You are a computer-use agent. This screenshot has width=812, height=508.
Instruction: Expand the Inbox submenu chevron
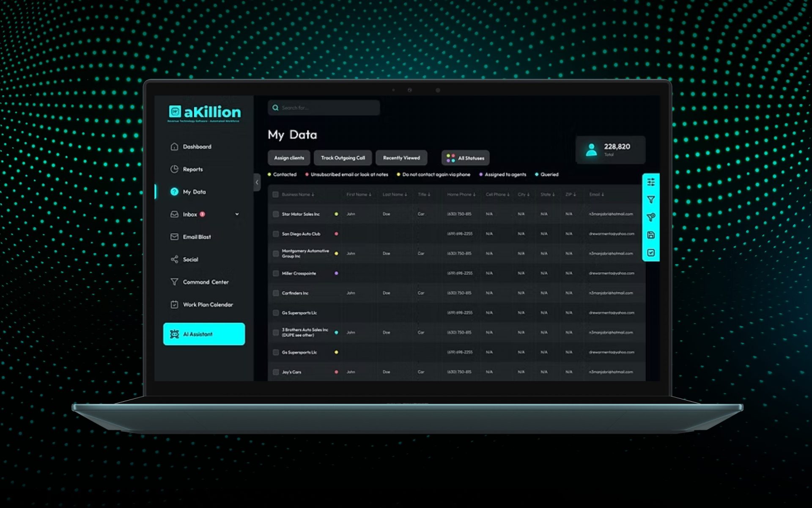point(237,214)
